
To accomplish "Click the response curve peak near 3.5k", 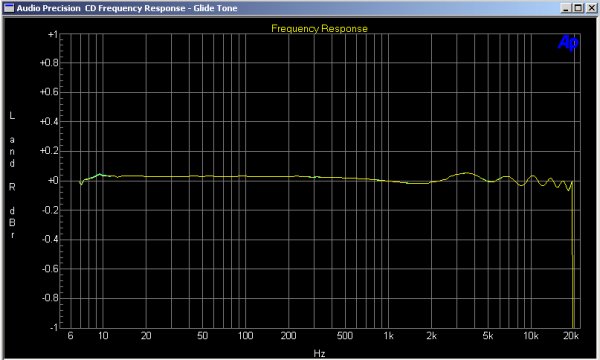I will coord(467,173).
